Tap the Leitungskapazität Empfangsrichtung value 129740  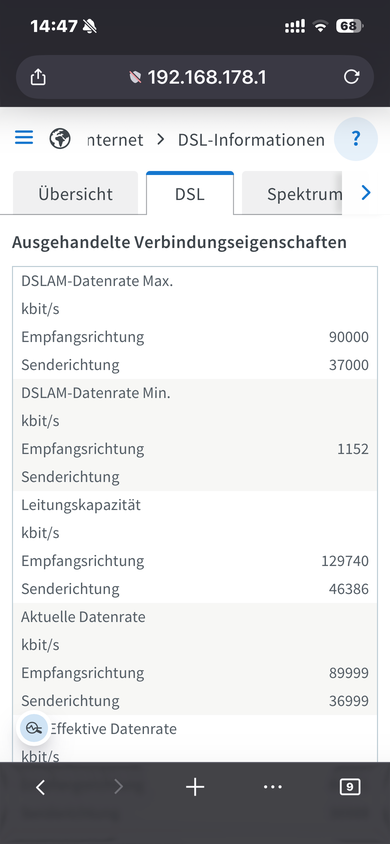345,561
